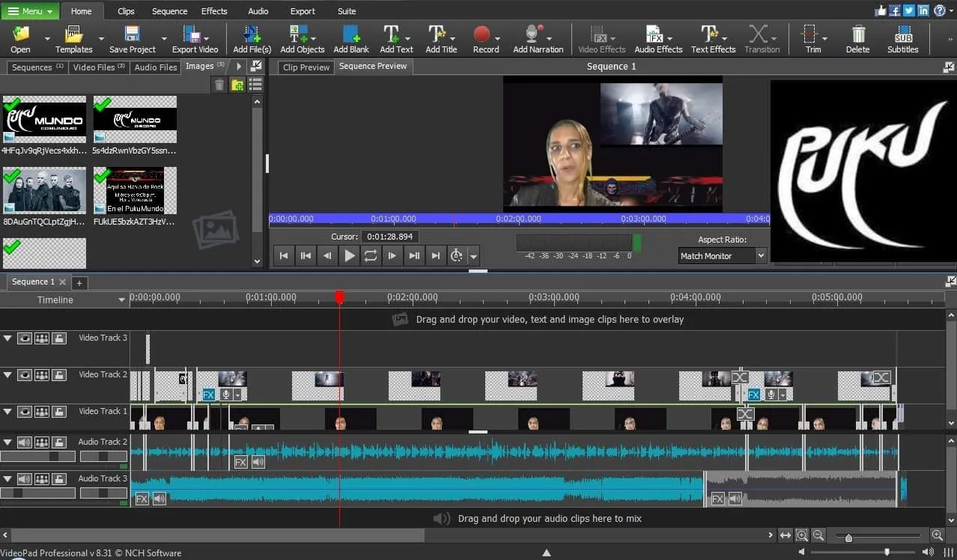Click the Facebook share icon
This screenshot has height=560, width=957.
coord(895,10)
